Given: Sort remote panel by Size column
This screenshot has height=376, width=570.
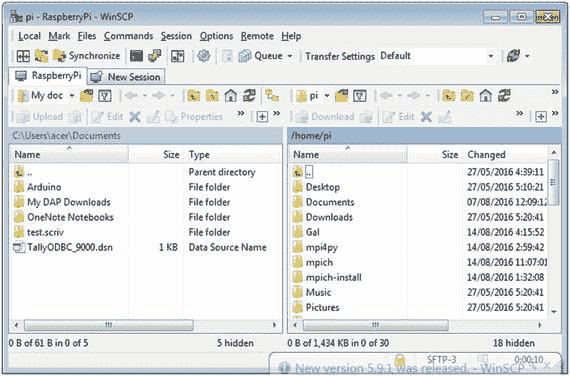Looking at the screenshot, I should pyautogui.click(x=434, y=155).
